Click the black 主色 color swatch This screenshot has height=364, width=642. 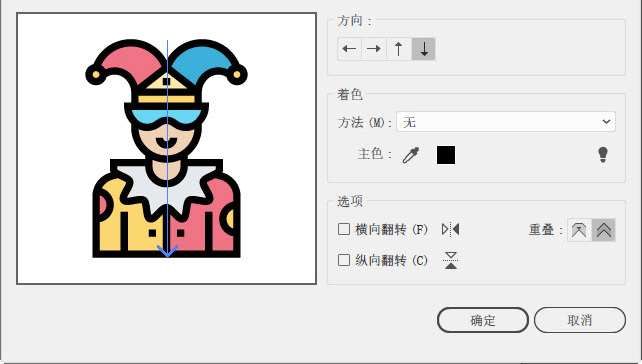446,155
